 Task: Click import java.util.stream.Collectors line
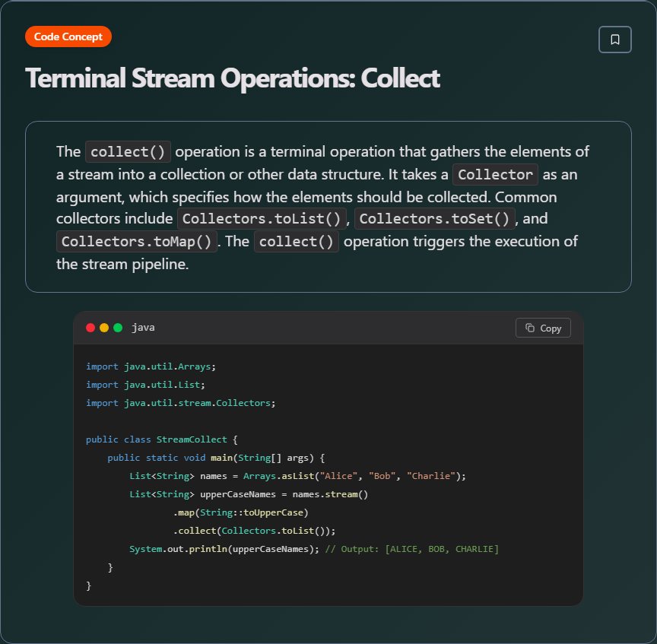tap(180, 403)
